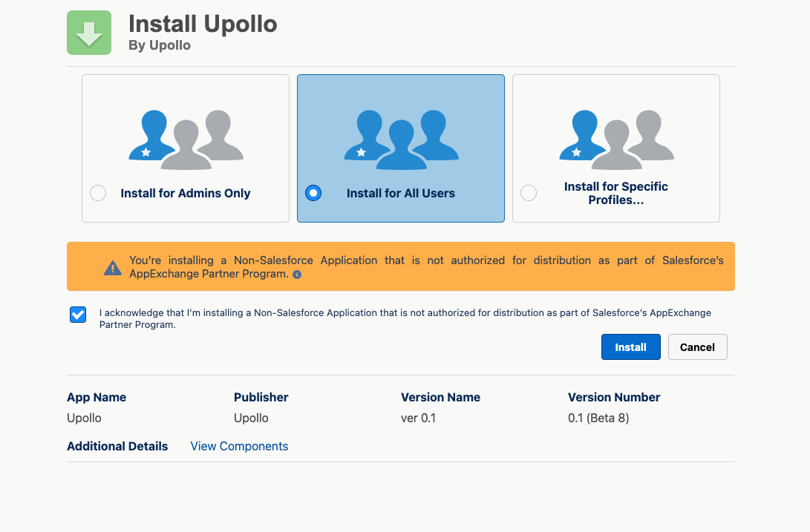
Task: Click the Install for Admins Only label
Action: [x=186, y=193]
